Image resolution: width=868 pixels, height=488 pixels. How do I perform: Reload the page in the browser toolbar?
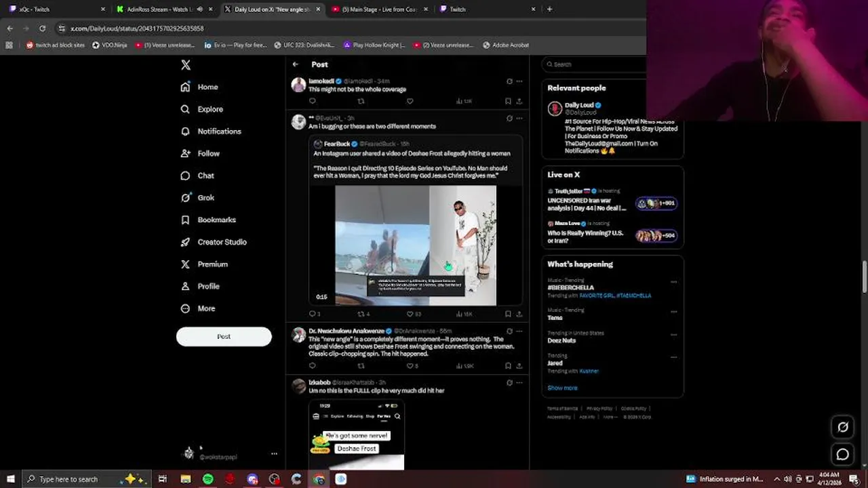[42, 28]
